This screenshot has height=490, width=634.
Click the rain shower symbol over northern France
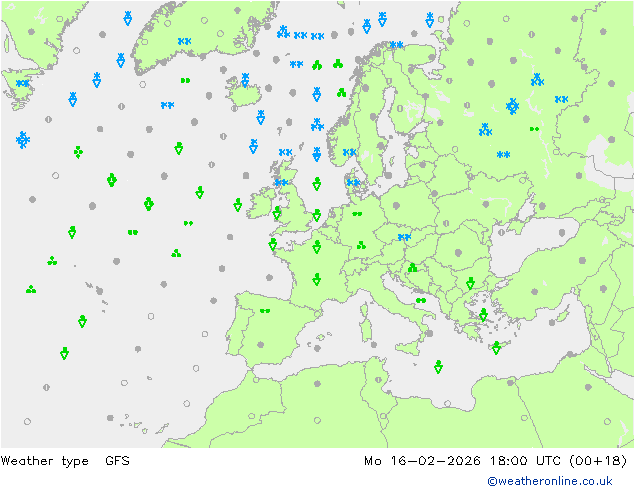[x=317, y=247]
